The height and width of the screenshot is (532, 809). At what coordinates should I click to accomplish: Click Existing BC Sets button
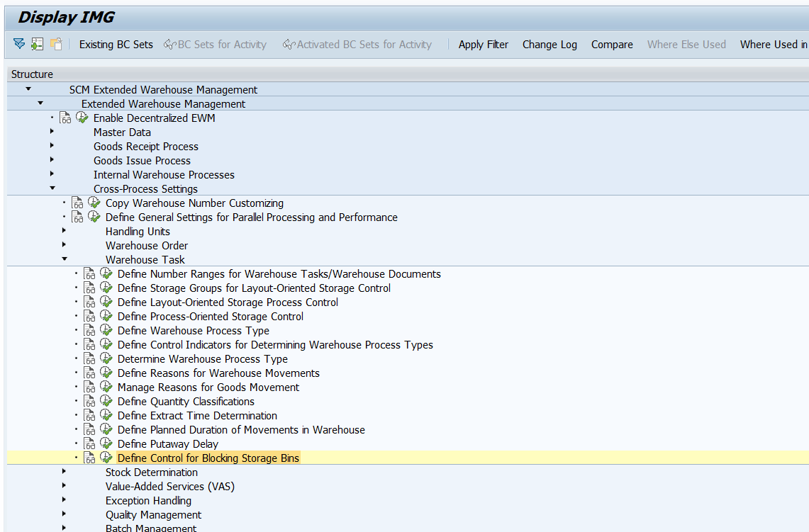[116, 45]
